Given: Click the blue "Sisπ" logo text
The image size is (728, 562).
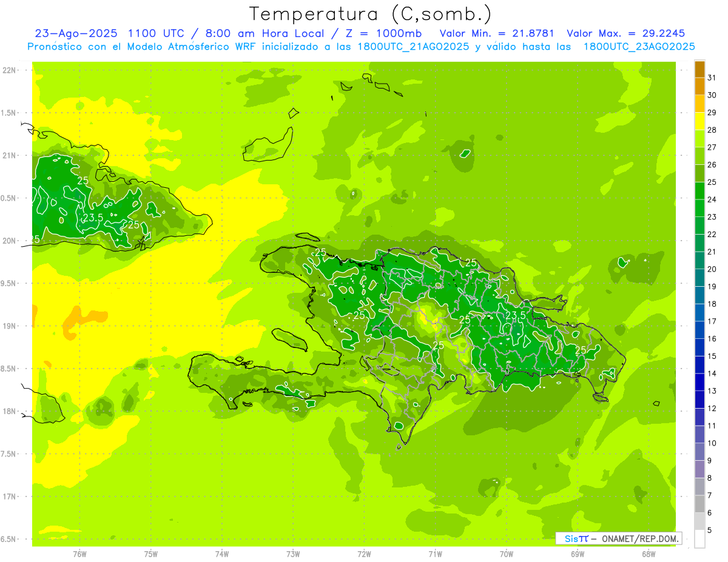Looking at the screenshot, I should (x=576, y=538).
